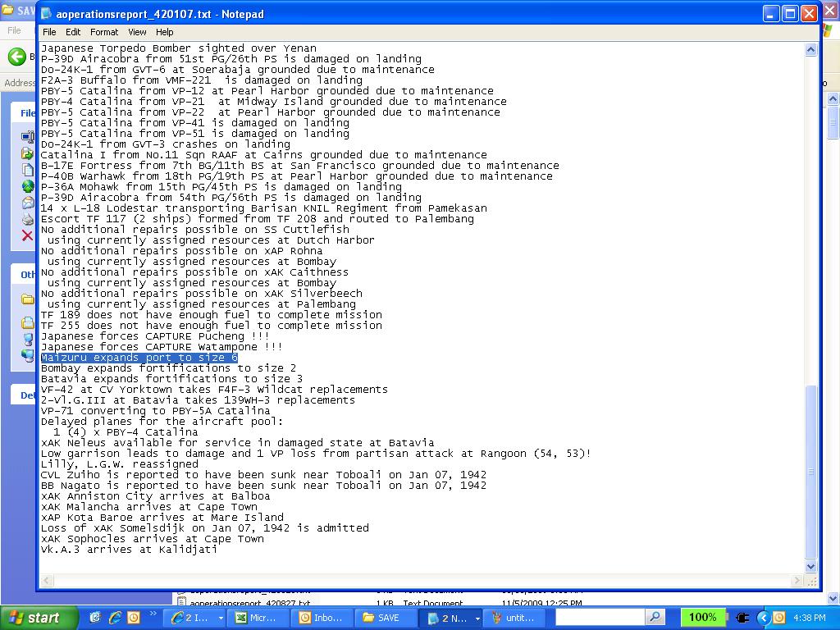Switch to Microsoft Excel taskbar button
840x630 pixels.
coord(257,618)
